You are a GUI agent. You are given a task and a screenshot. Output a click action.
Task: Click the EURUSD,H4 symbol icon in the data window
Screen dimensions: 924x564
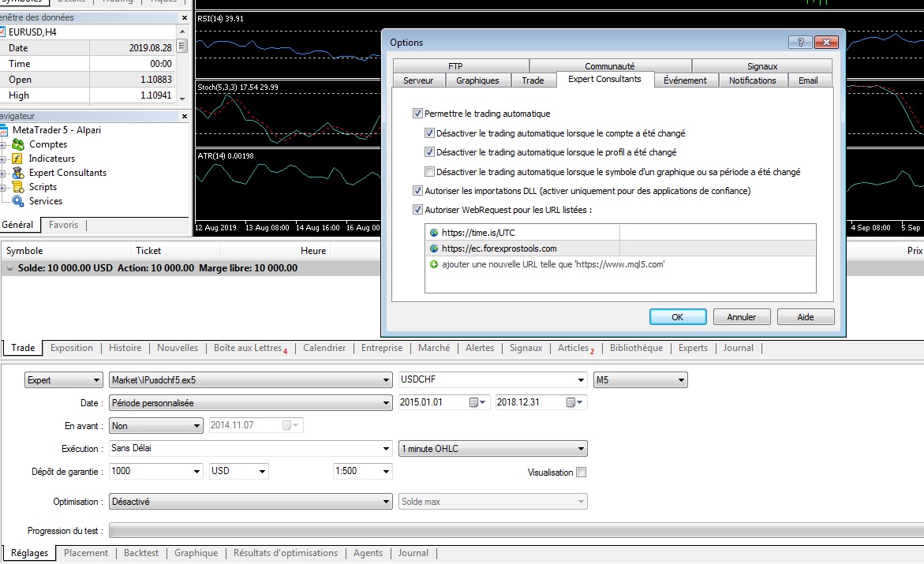click(2, 32)
